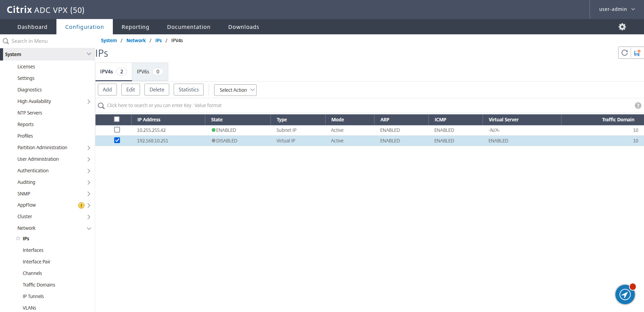The width and height of the screenshot is (644, 312).
Task: Switch to the IPV6s tab
Action: [x=149, y=71]
